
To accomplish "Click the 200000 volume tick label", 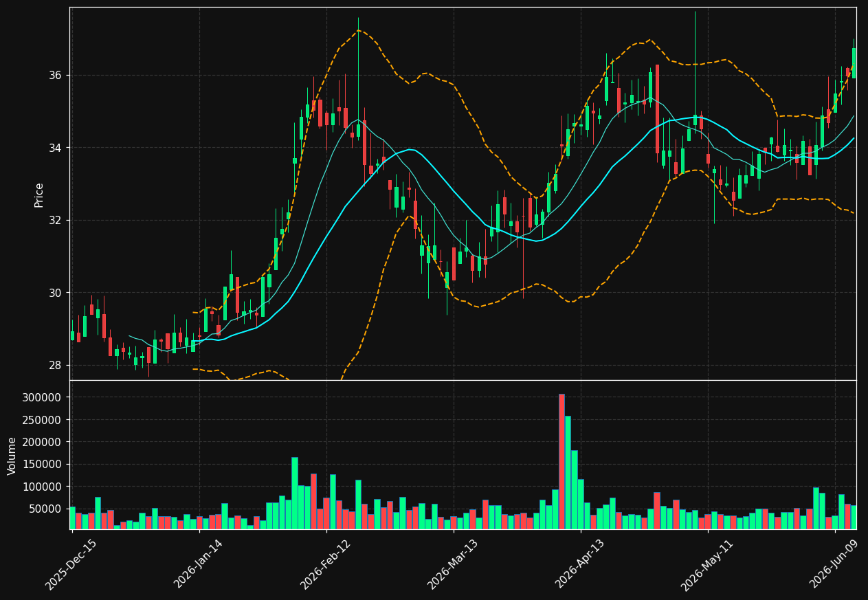I will (x=43, y=442).
